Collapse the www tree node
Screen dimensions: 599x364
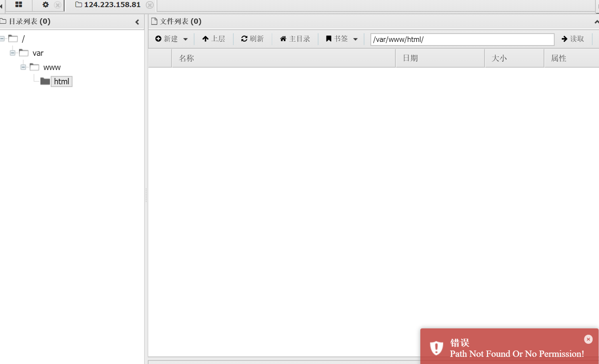(23, 67)
